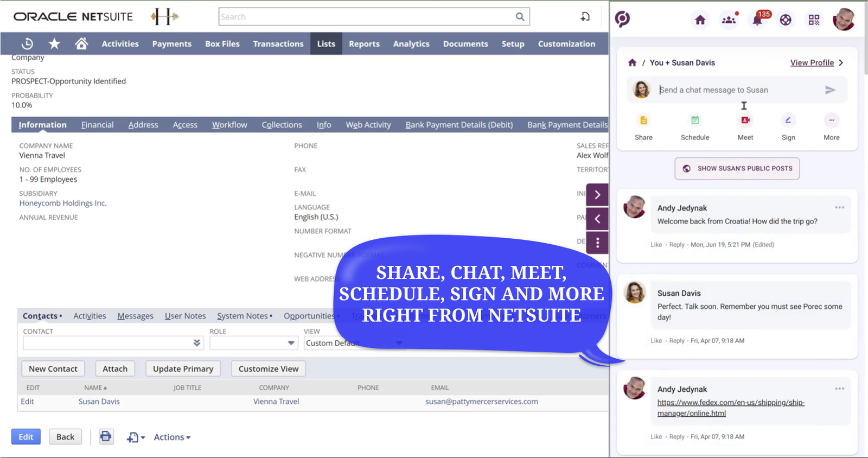Click the Share file icon
868x458 pixels.
point(643,120)
